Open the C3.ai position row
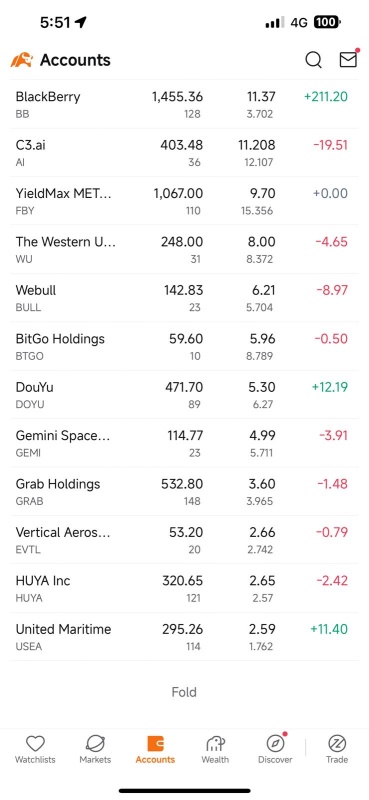 click(184, 153)
